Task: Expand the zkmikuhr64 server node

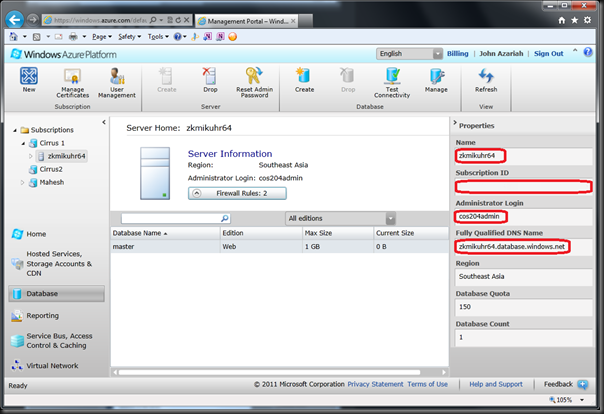Action: 30,156
